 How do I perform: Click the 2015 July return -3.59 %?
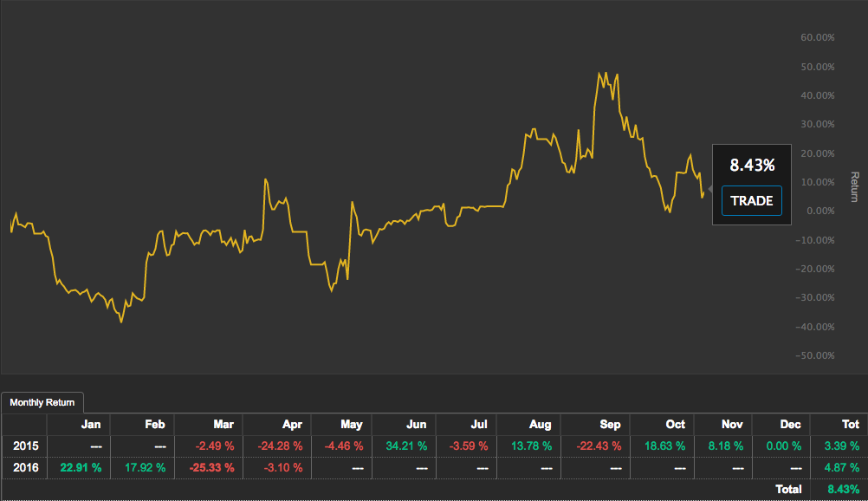(469, 446)
